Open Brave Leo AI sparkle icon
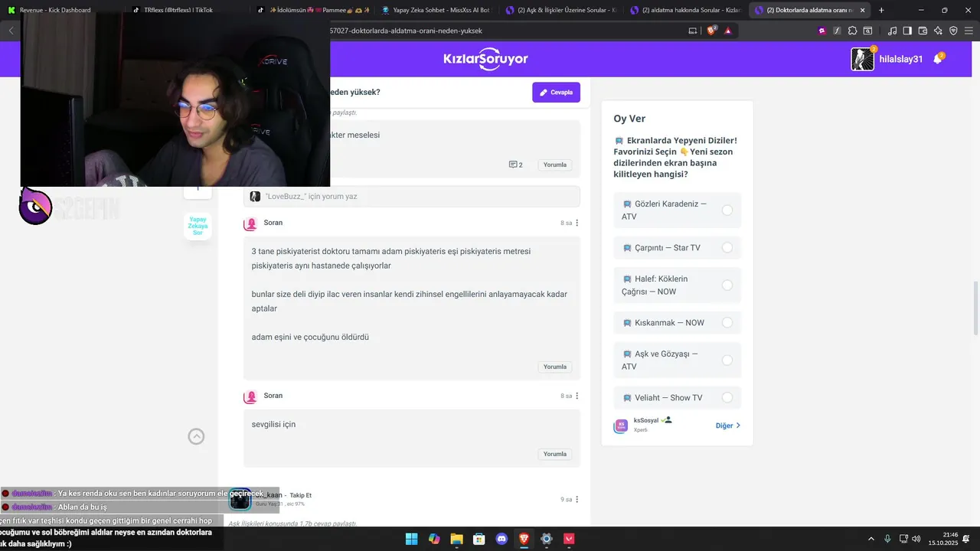 [938, 31]
